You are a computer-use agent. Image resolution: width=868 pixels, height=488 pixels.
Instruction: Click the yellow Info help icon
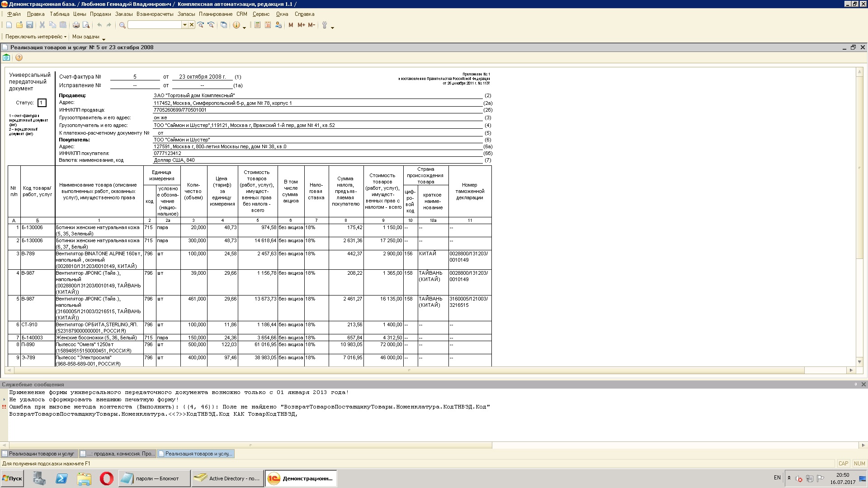236,25
